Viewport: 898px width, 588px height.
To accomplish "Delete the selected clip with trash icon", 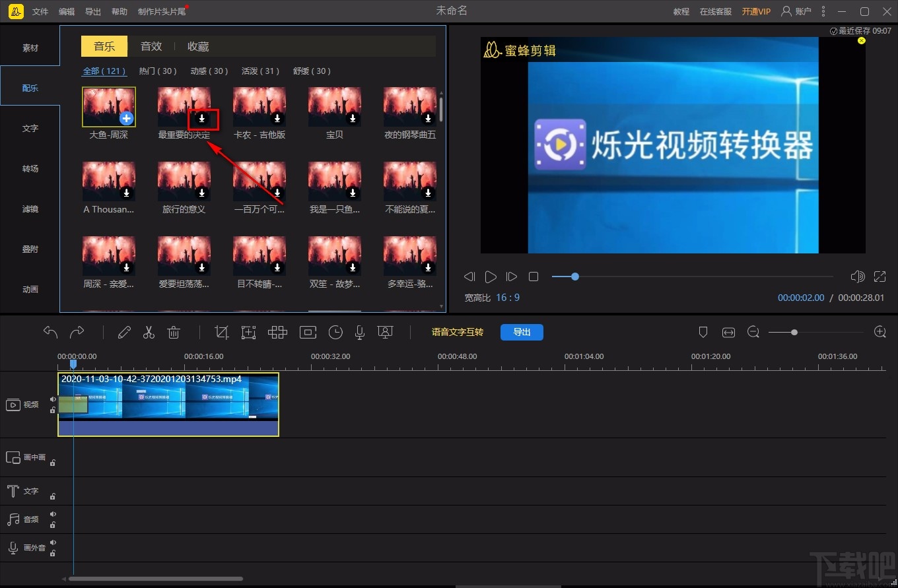I will (x=174, y=332).
